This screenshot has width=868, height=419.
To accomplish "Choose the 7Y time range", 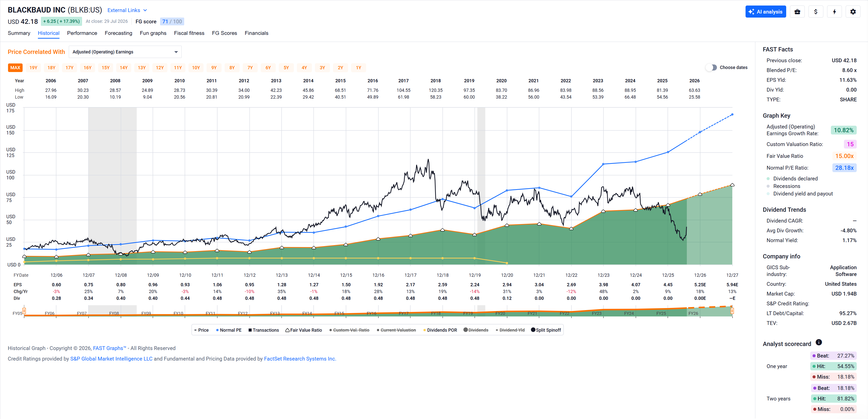I will coord(250,68).
